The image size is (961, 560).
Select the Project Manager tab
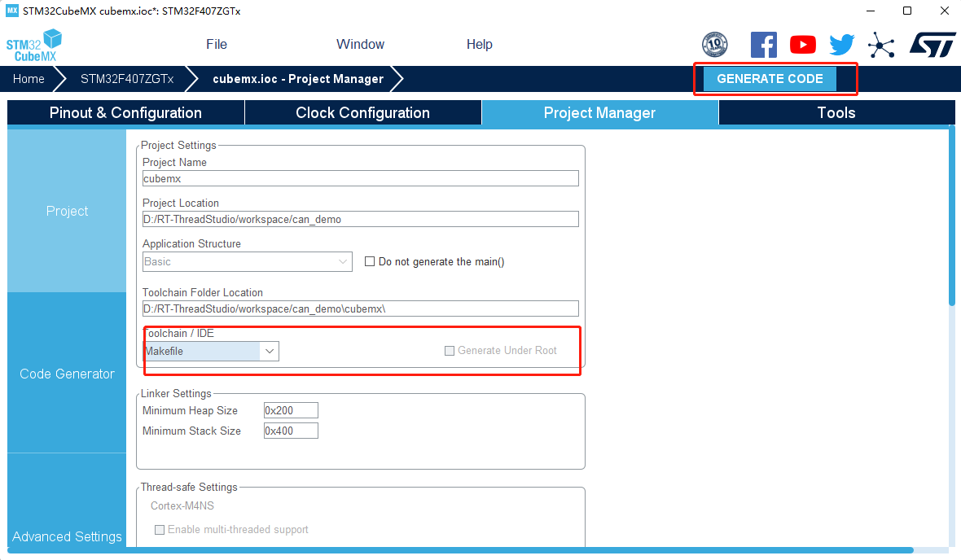[x=600, y=113]
